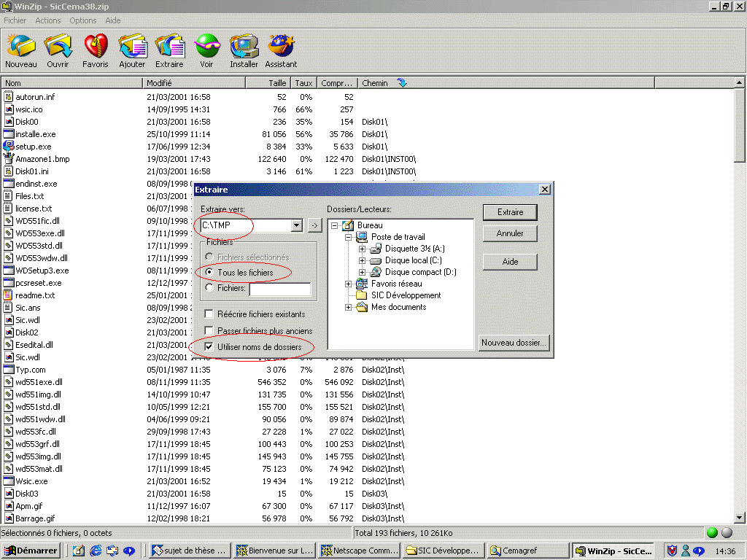This screenshot has width=747, height=560.
Task: Click the setup.exe file icon
Action: click(8, 146)
